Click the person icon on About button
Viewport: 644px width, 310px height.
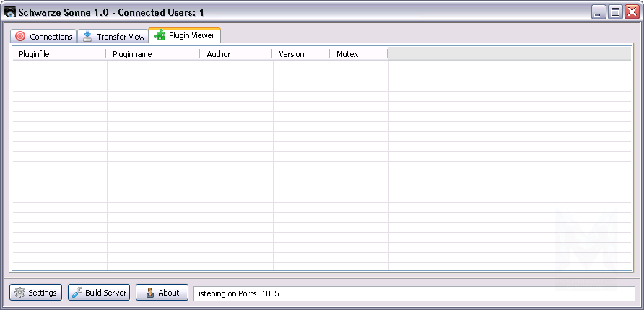tap(149, 293)
